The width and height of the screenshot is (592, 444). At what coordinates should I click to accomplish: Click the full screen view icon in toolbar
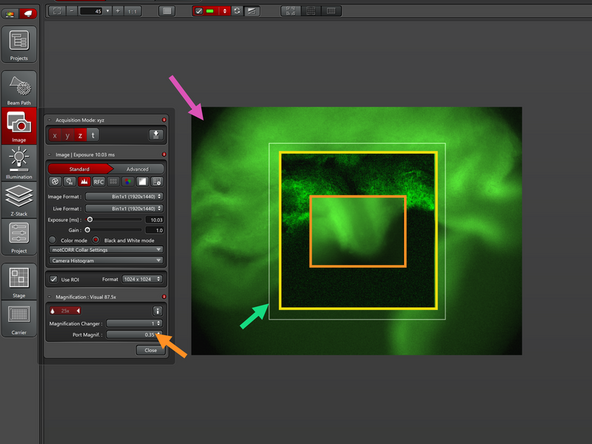[x=166, y=11]
